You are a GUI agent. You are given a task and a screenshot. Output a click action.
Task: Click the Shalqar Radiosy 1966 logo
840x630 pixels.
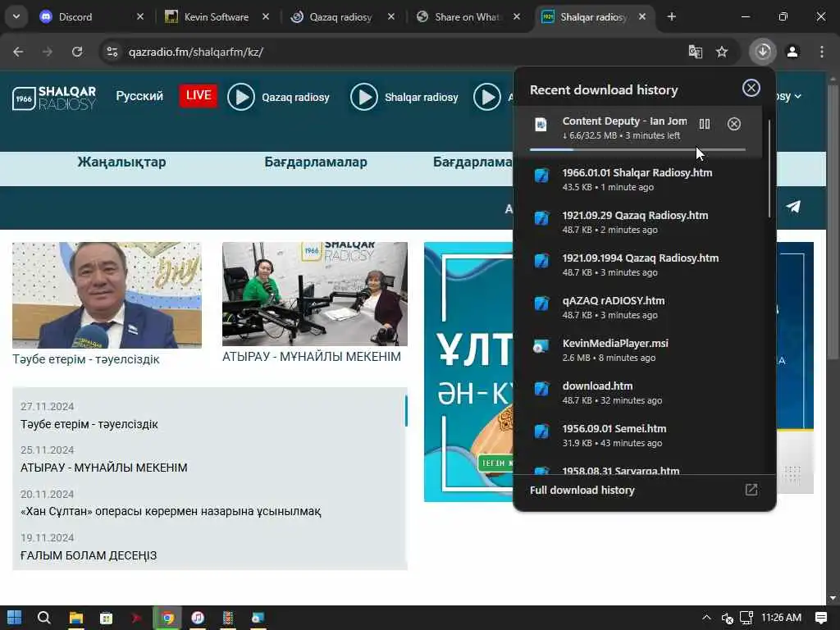pos(54,98)
